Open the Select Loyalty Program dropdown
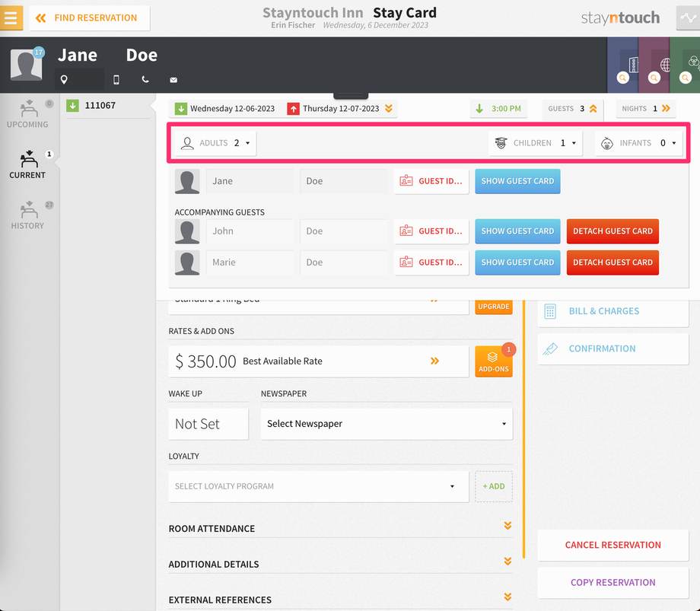Image resolution: width=700 pixels, height=611 pixels. [x=319, y=486]
